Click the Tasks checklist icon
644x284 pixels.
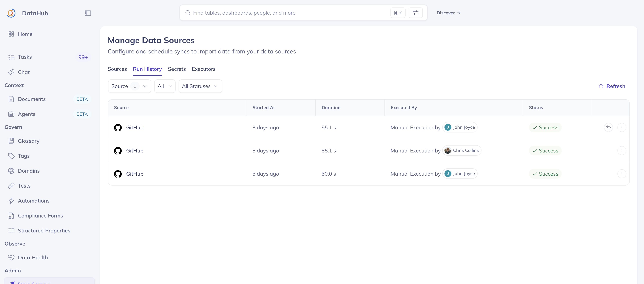point(11,57)
